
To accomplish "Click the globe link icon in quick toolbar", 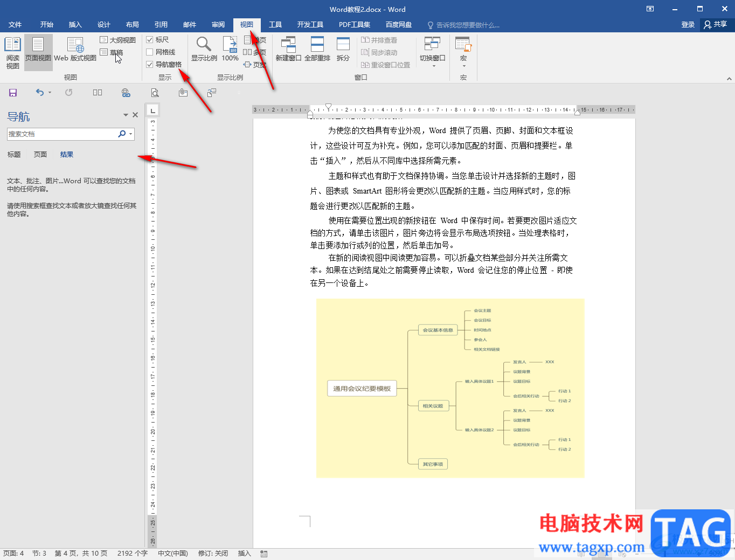I will [126, 93].
